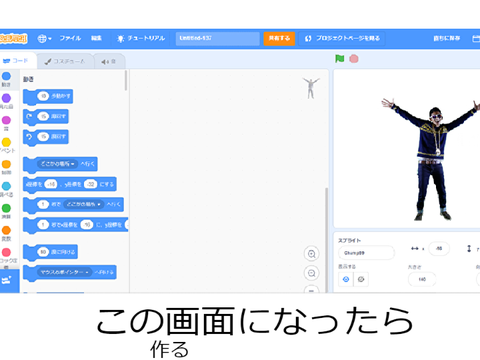Switch to the 音 sound tab
Viewport: 480px width, 360px height.
pos(109,62)
